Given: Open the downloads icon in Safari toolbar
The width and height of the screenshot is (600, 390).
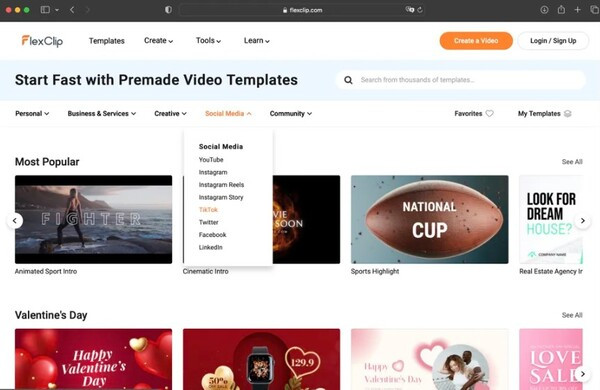Looking at the screenshot, I should point(544,10).
